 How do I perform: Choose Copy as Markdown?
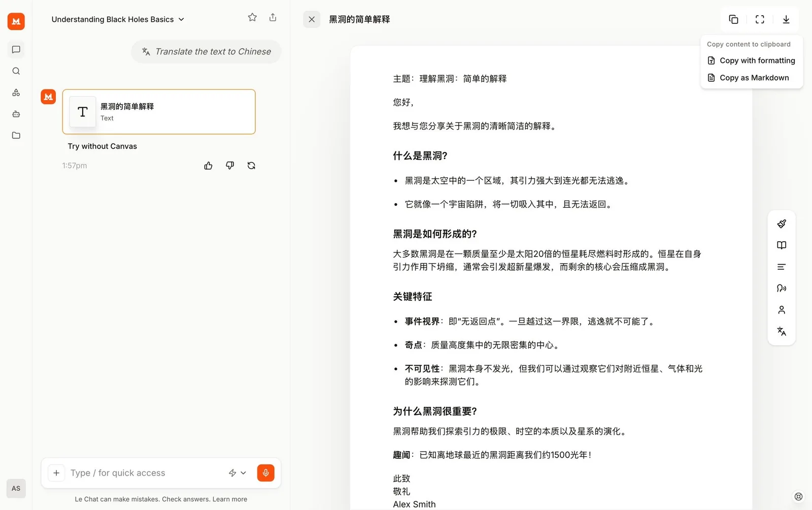point(752,78)
